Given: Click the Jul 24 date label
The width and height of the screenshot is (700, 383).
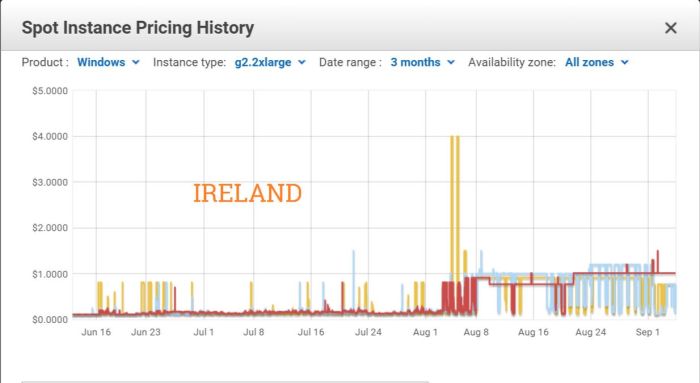Looking at the screenshot, I should click(x=368, y=332).
